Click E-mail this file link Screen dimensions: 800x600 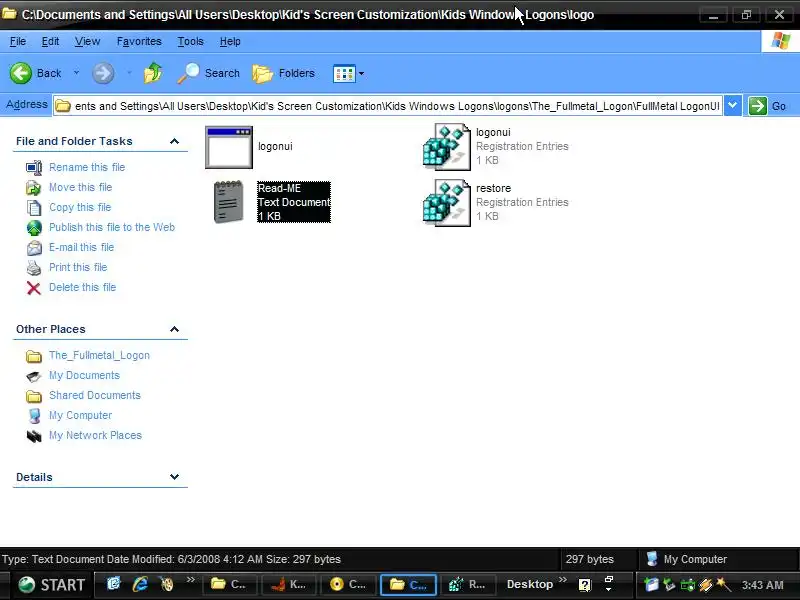tap(81, 247)
